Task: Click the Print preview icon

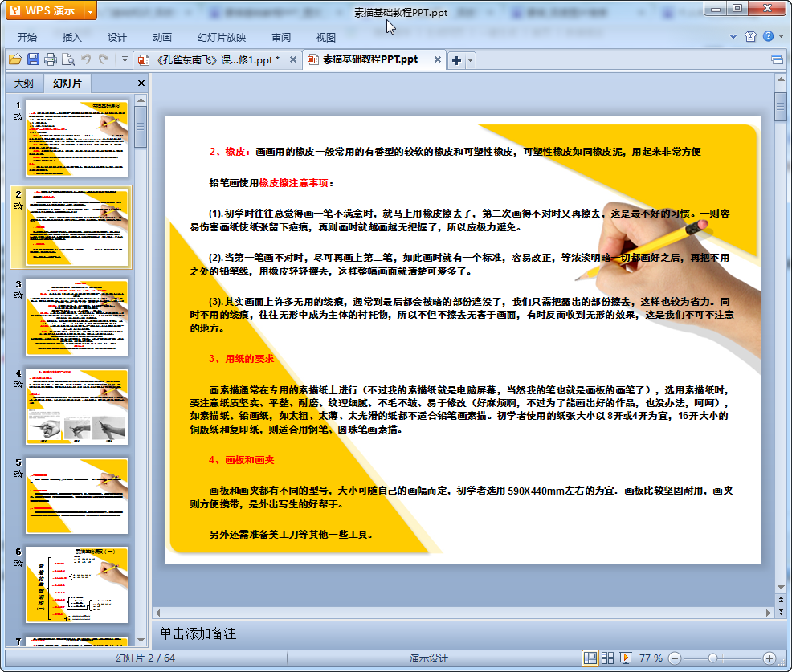Action: click(67, 59)
